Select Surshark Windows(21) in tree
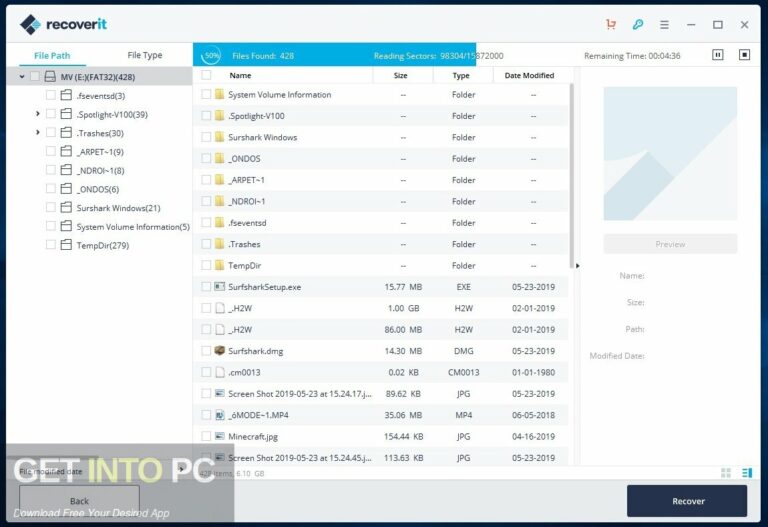The image size is (768, 527). [118, 208]
